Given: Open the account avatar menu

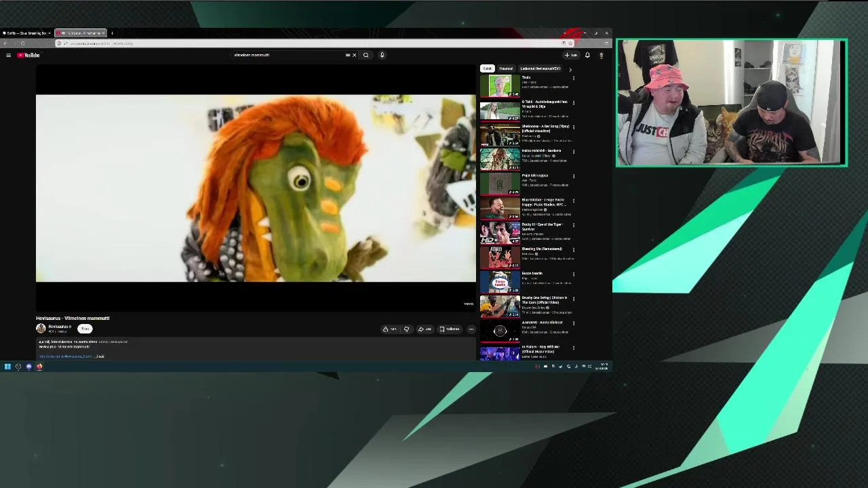Looking at the screenshot, I should pyautogui.click(x=601, y=55).
